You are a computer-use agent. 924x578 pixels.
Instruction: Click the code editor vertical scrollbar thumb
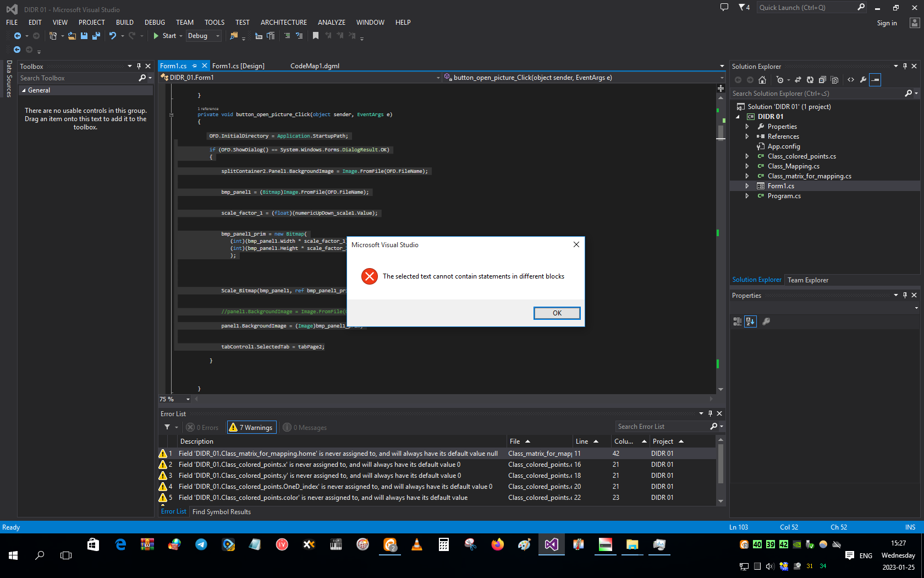721,133
